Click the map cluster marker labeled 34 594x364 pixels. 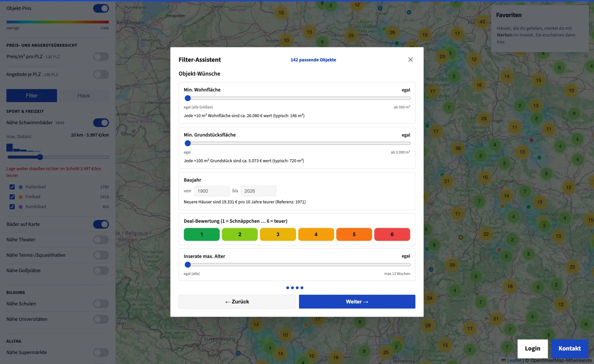[429, 298]
